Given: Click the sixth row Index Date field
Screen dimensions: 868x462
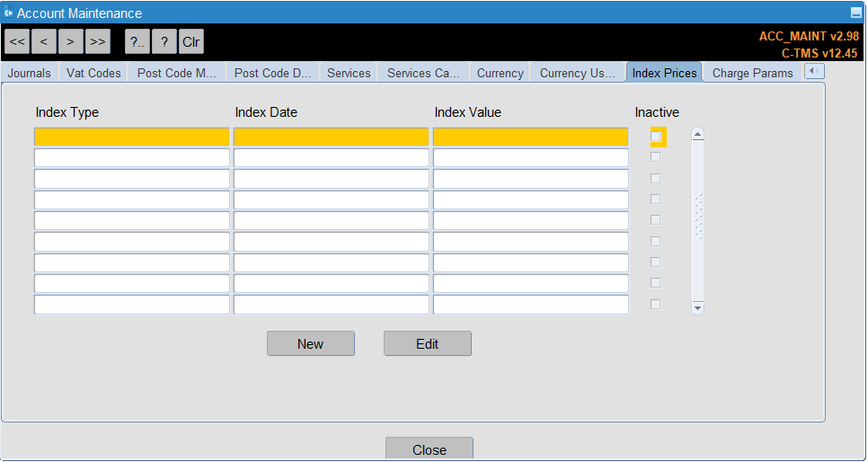Looking at the screenshot, I should [x=331, y=242].
